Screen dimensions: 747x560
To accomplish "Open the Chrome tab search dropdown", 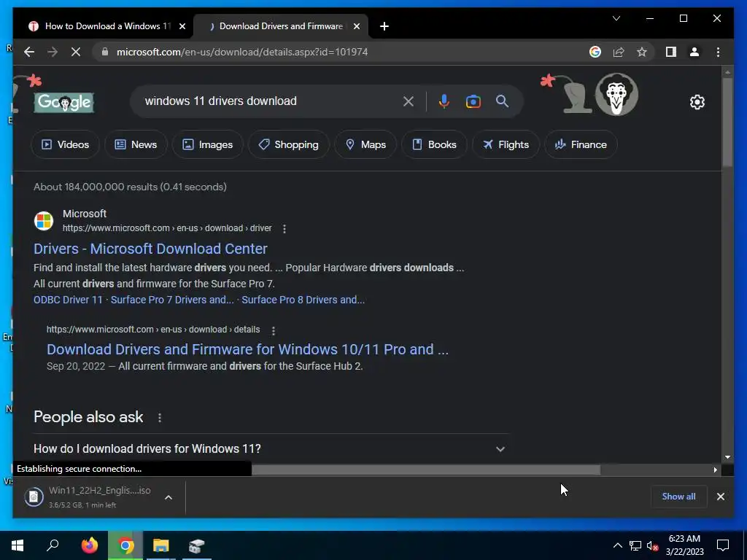I will (616, 18).
